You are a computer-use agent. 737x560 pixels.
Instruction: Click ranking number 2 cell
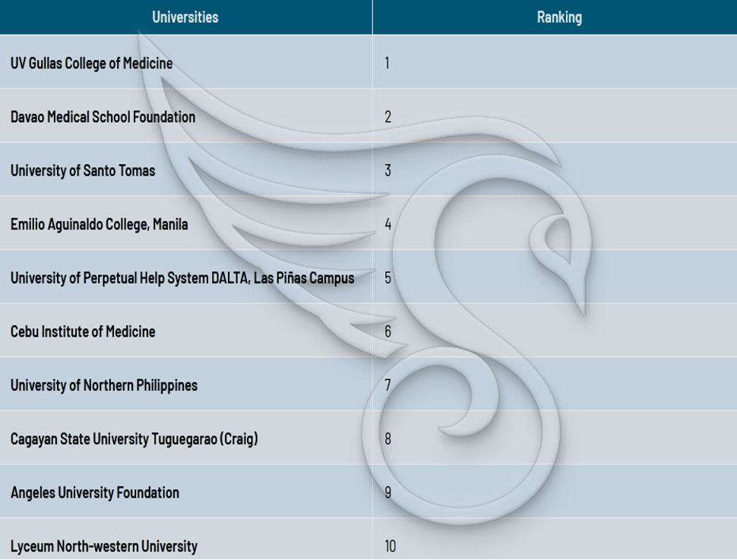(x=555, y=115)
